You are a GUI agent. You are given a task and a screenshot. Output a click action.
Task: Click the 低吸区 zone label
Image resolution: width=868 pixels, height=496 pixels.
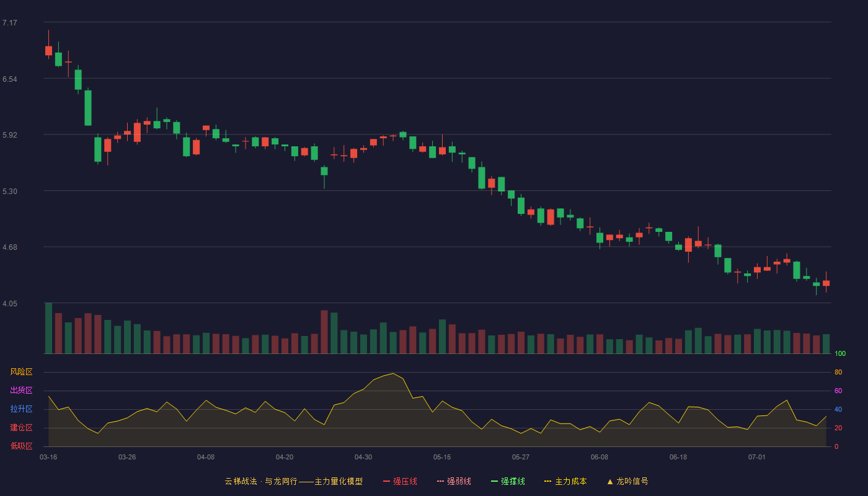pyautogui.click(x=21, y=446)
